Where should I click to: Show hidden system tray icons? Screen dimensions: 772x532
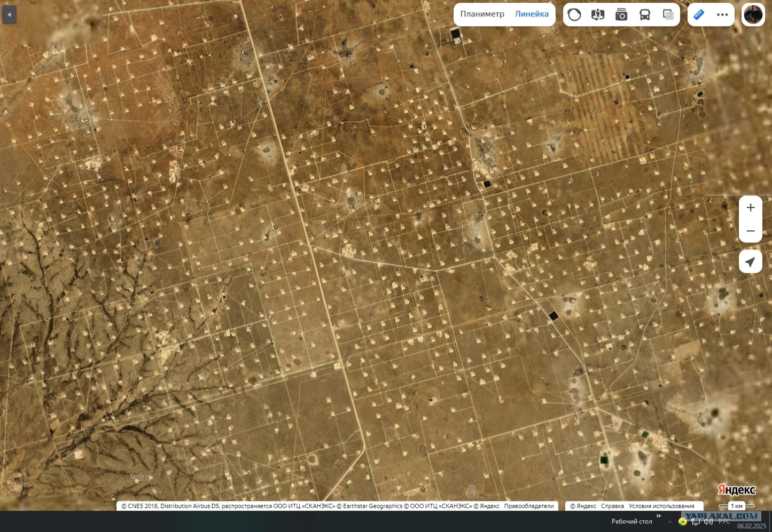coord(670,521)
